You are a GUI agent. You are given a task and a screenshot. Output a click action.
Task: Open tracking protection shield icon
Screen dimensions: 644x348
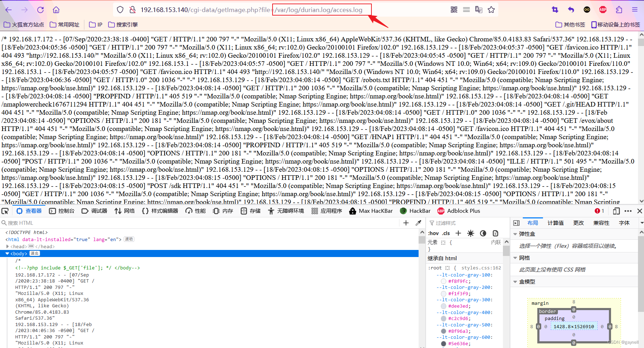[120, 10]
